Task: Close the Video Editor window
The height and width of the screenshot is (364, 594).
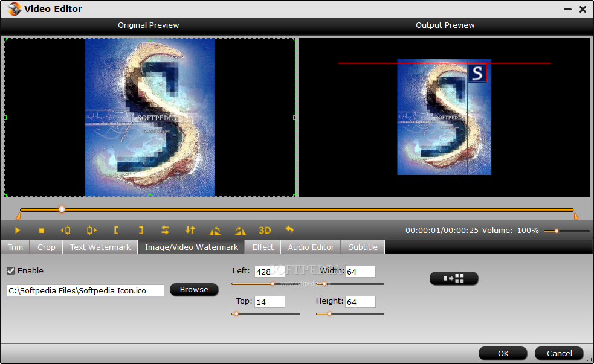Action: [x=583, y=9]
